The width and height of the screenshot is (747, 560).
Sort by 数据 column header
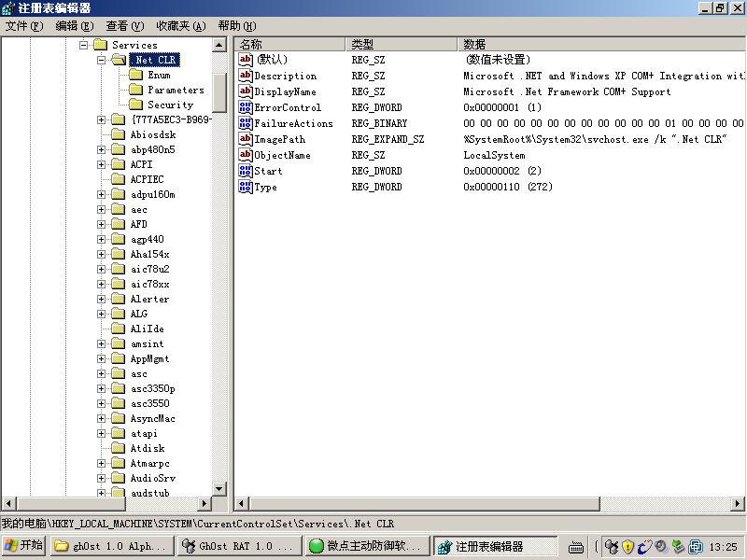click(x=601, y=44)
